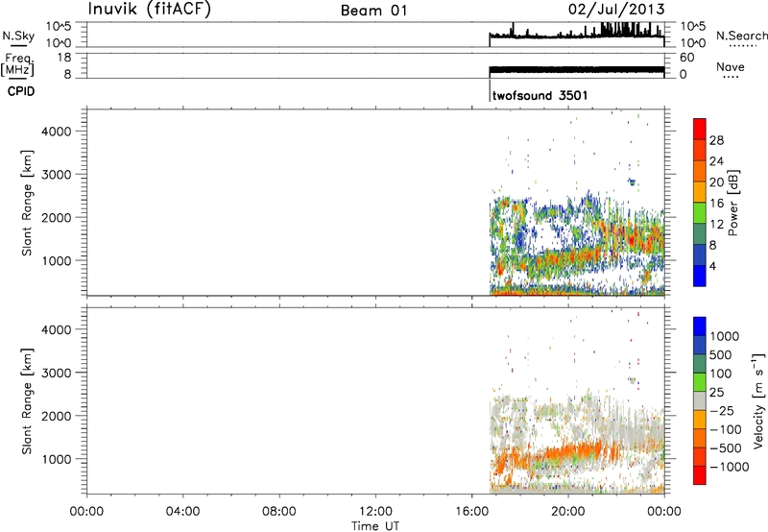Screen dimensions: 768x532
Task: Click the "Time UT" axis title
Action: (375, 526)
